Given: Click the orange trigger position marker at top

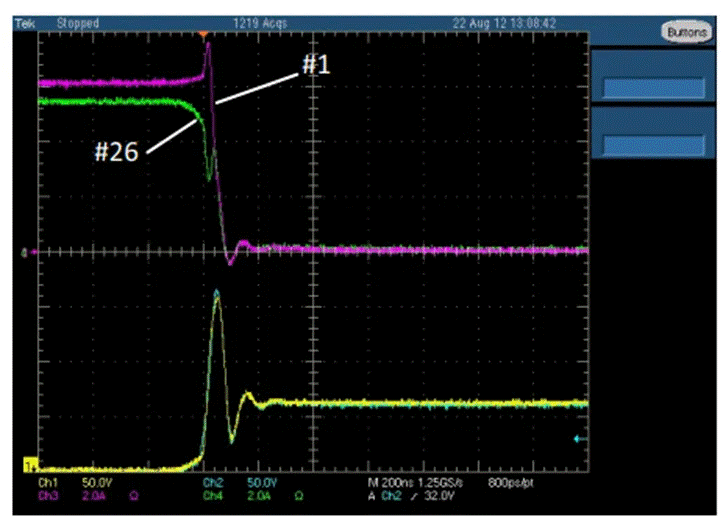Looking at the screenshot, I should [x=203, y=34].
